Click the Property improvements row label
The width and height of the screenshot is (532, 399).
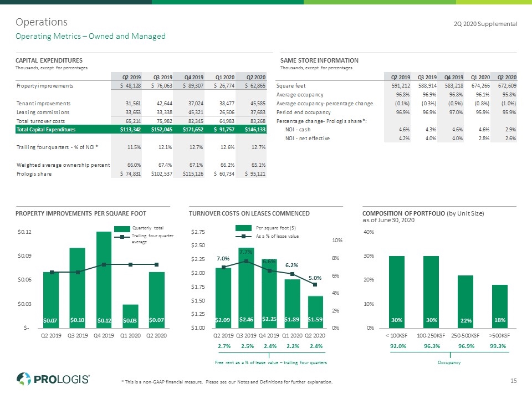pos(45,86)
